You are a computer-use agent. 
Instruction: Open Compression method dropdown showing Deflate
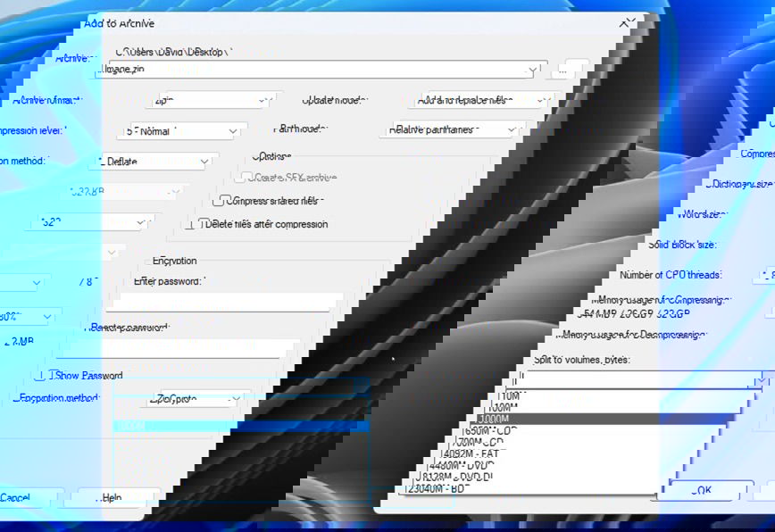click(152, 162)
